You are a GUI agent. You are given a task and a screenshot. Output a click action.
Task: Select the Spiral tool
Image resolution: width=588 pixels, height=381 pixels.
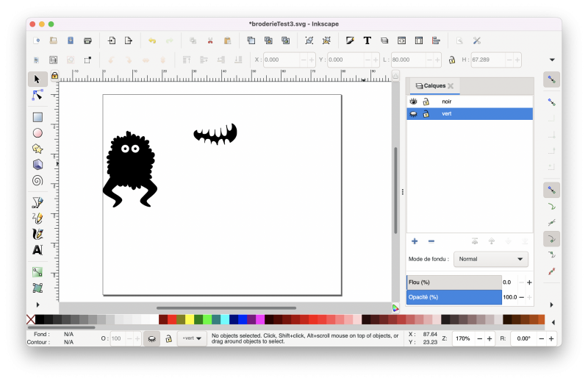[x=37, y=180]
